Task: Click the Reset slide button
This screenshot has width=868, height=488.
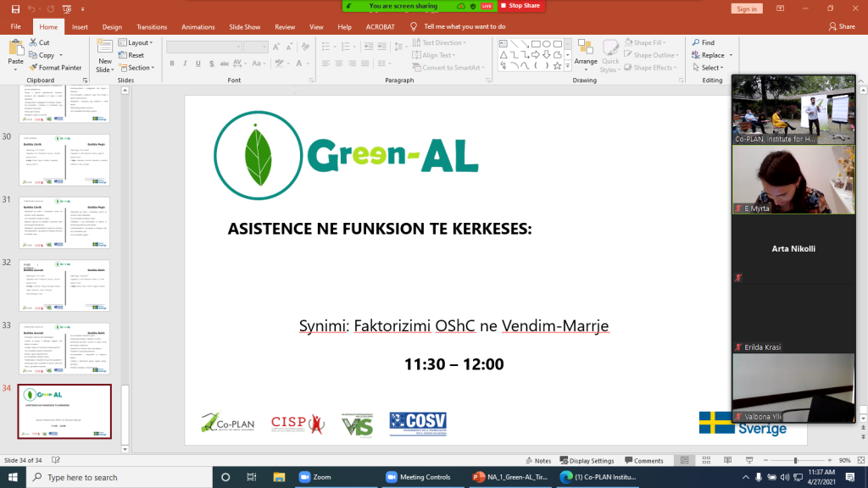Action: point(131,55)
